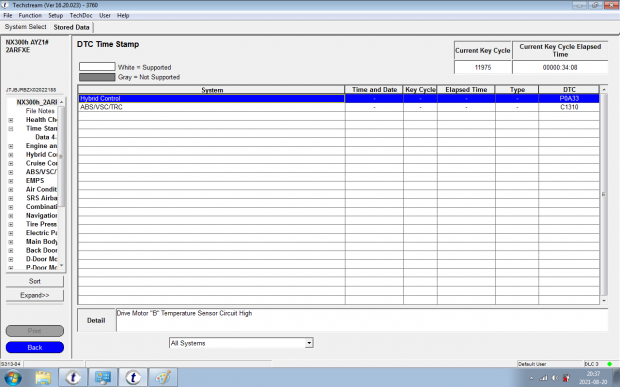Screen dimensions: 620x387
Task: Switch to first Techstream taskbar icon
Action: (73, 378)
